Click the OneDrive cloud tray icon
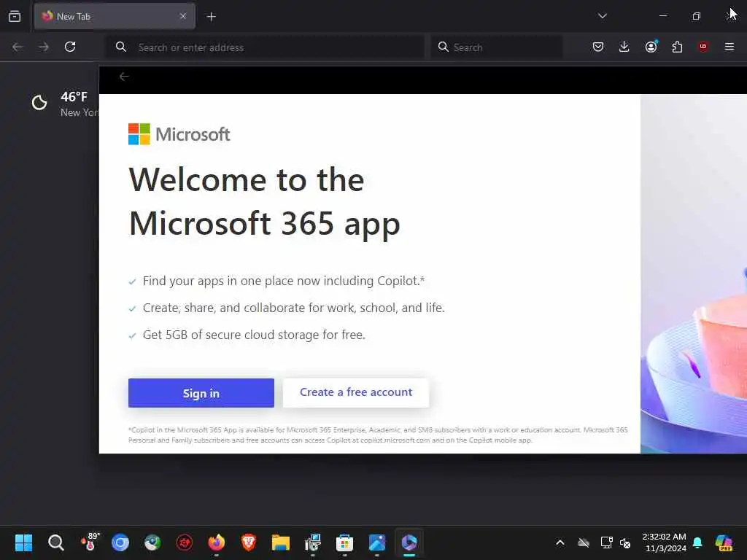The width and height of the screenshot is (747, 560). [x=584, y=542]
